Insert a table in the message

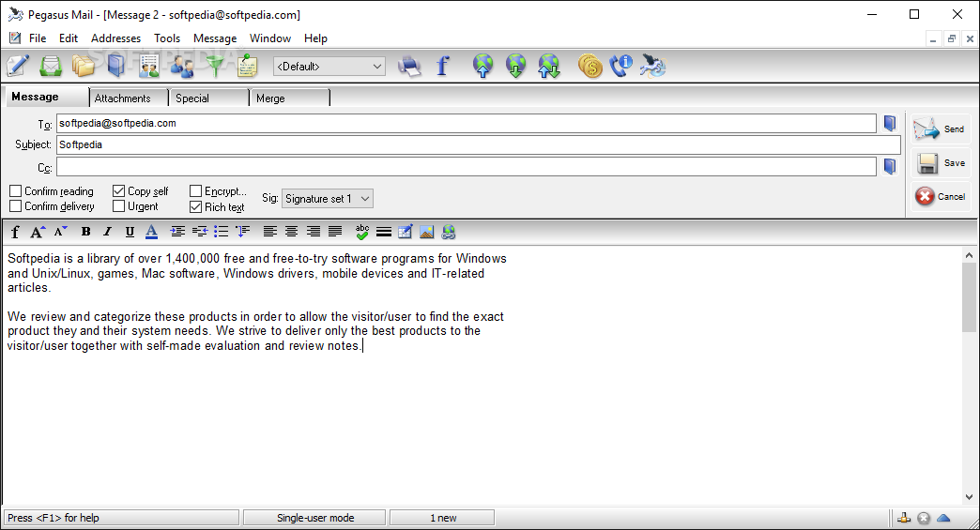point(405,233)
